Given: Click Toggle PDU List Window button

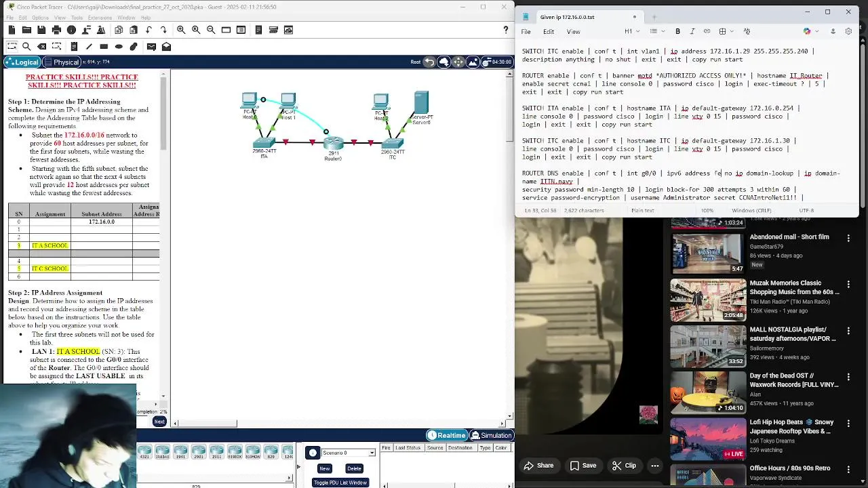Looking at the screenshot, I should (340, 483).
